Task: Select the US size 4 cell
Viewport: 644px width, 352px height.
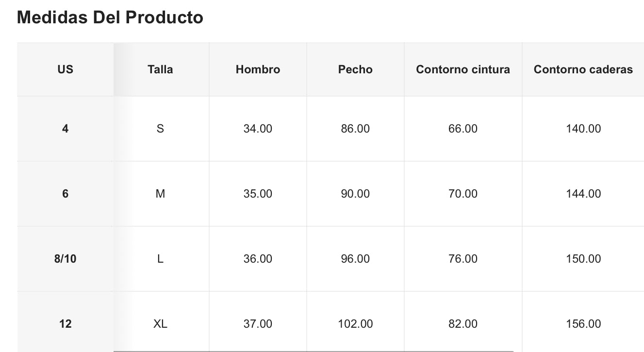Action: [65, 129]
